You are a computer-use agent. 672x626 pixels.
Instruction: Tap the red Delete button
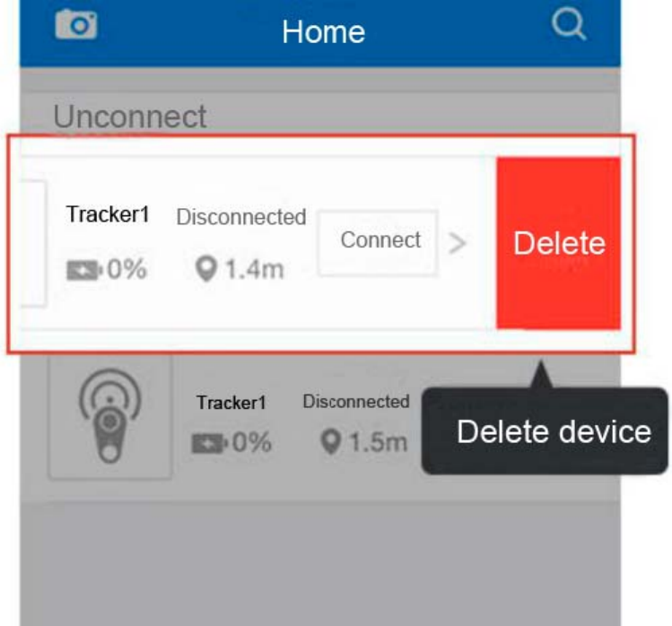point(558,243)
